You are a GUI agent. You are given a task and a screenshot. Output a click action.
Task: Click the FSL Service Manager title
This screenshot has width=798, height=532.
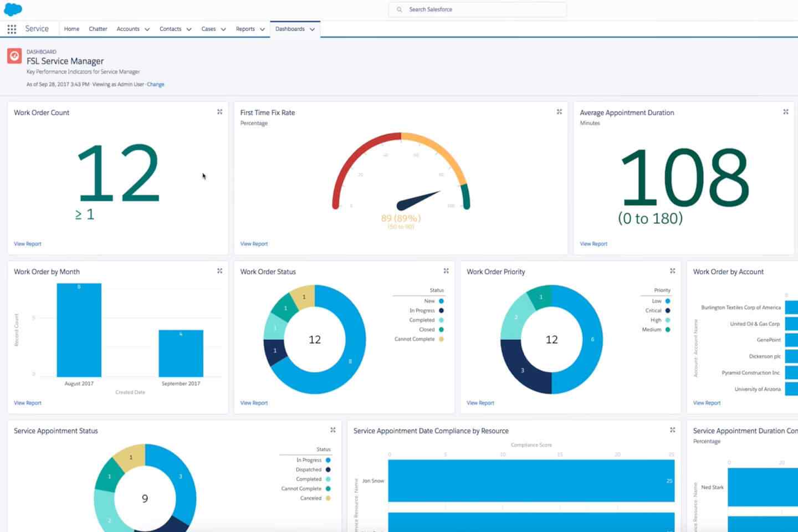click(65, 61)
